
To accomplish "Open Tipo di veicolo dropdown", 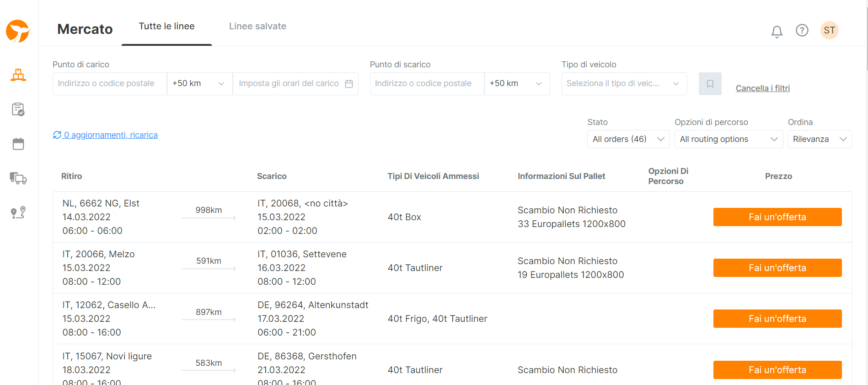I will click(x=624, y=84).
